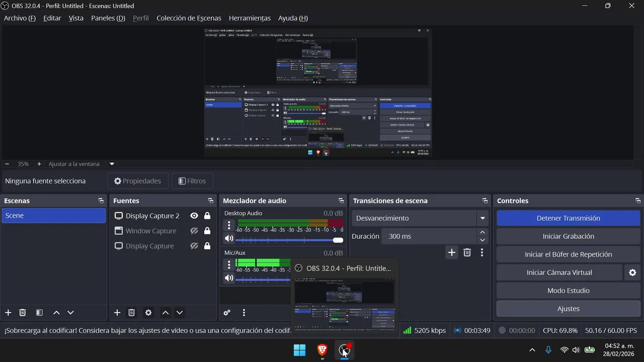
Task: Add a new scene with plus icon
Action: (x=8, y=313)
